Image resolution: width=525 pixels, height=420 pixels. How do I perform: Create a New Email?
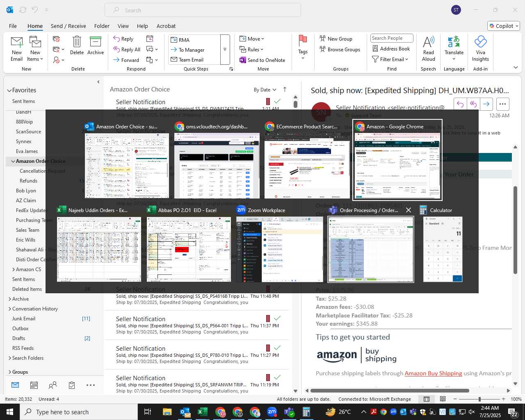[16, 48]
